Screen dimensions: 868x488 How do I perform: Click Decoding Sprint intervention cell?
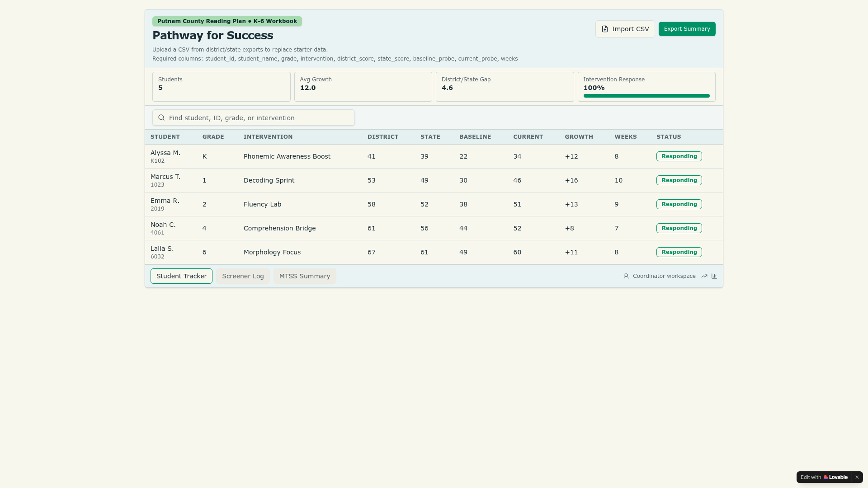(x=269, y=180)
